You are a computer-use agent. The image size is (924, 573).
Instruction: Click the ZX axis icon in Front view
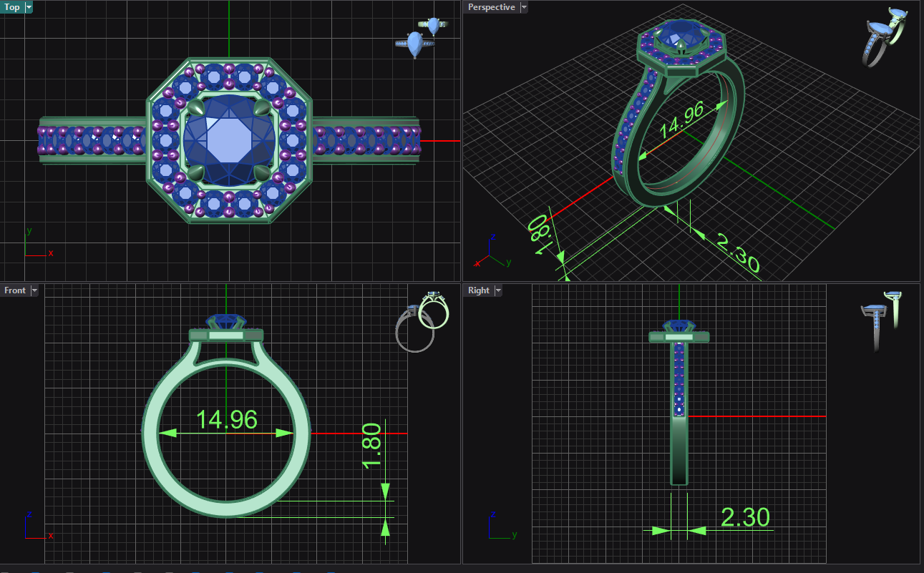34,527
